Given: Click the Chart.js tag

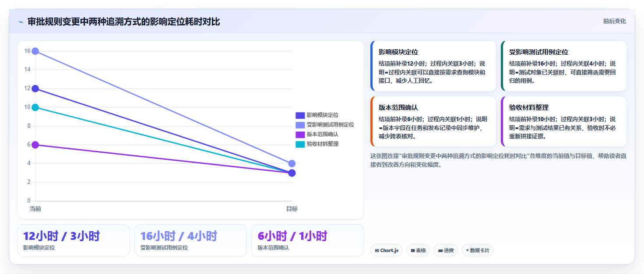Looking at the screenshot, I should [387, 250].
